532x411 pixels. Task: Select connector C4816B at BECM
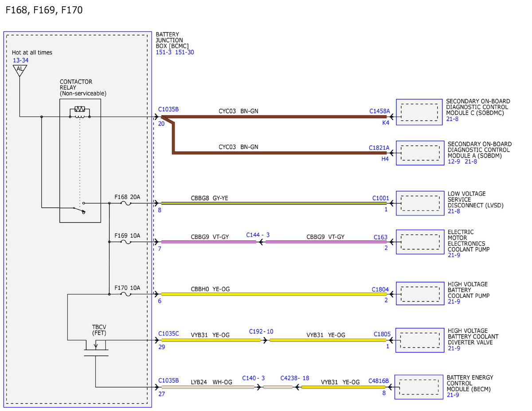click(379, 380)
